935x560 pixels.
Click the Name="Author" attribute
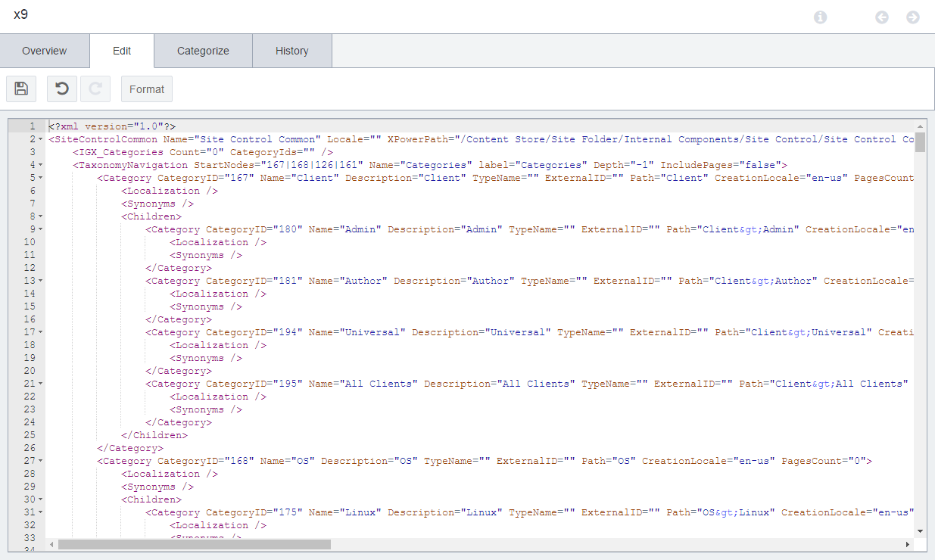(x=348, y=281)
